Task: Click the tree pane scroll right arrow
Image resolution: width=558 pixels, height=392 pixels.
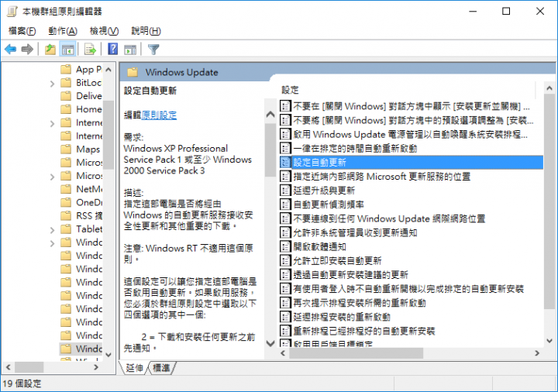Action: [x=96, y=367]
